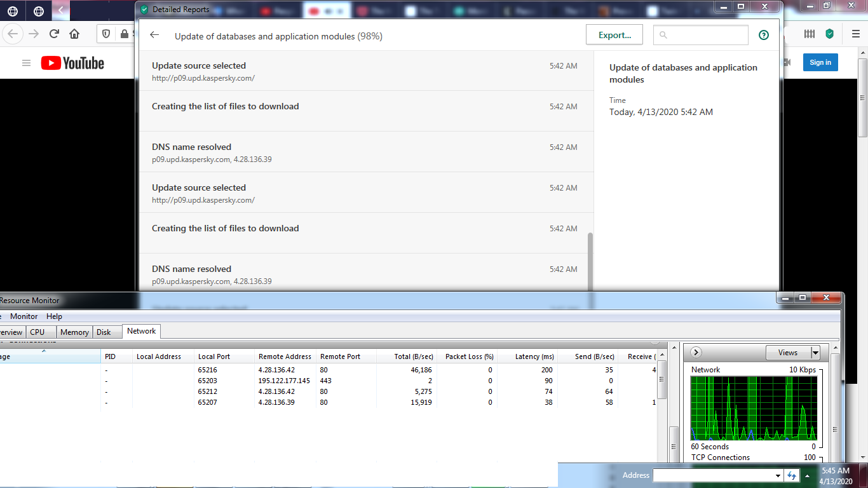Click the tab scroll-left arrow in browser
Screen dimensions: 868x488
(60, 10)
